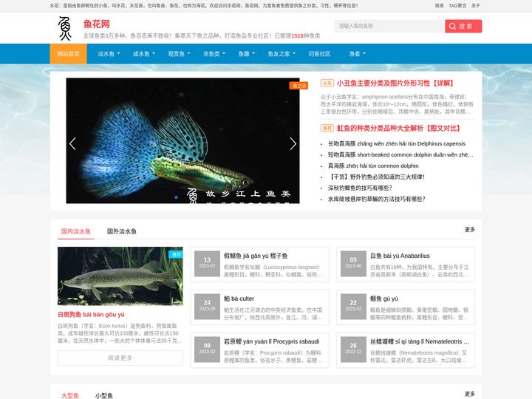The width and height of the screenshot is (532, 399).
Task: Open 水库陡坡悬岸钓草鳊 article
Action: pyautogui.click(x=376, y=199)
